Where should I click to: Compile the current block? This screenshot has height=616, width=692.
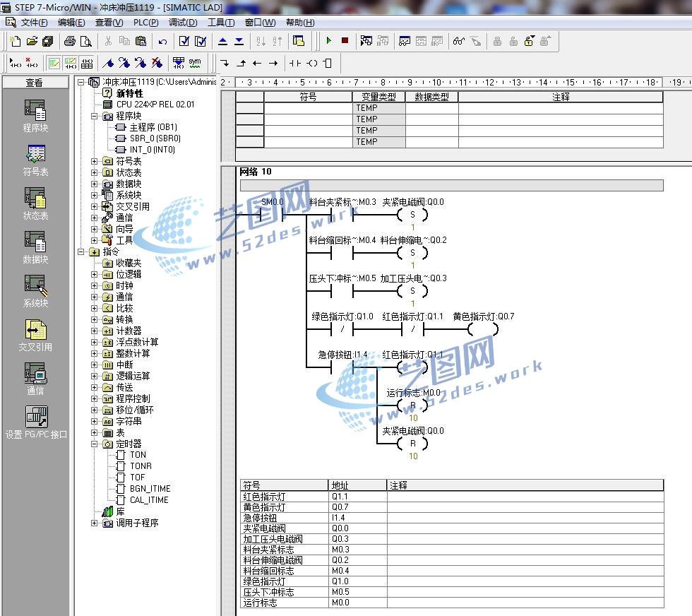click(184, 41)
